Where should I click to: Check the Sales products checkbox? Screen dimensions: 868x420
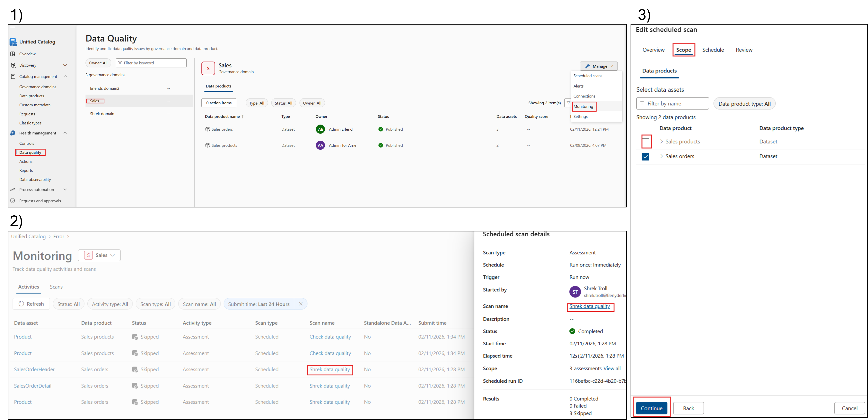click(646, 142)
